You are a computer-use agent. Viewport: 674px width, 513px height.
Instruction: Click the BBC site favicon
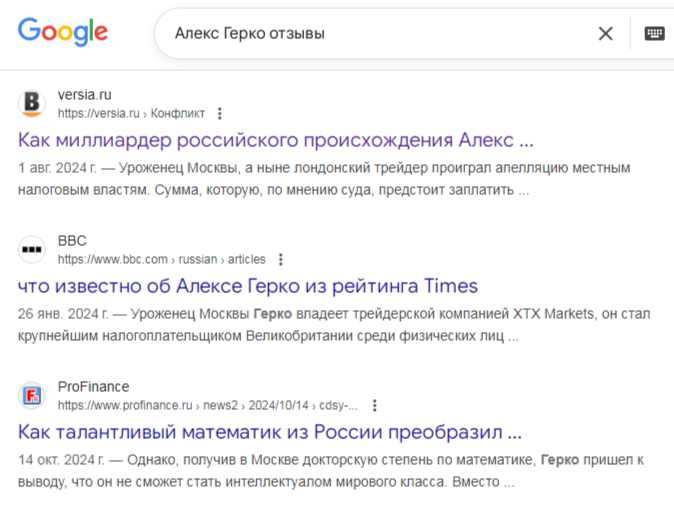32,249
